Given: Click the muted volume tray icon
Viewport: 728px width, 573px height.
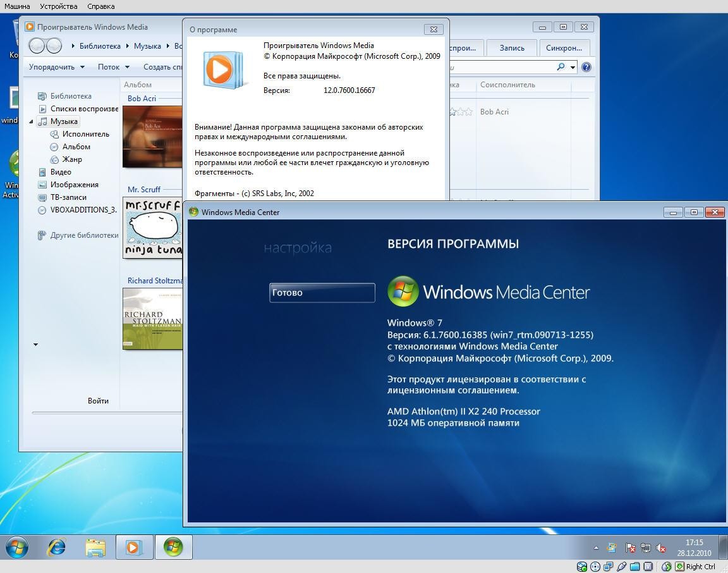Looking at the screenshot, I should 660,548.
